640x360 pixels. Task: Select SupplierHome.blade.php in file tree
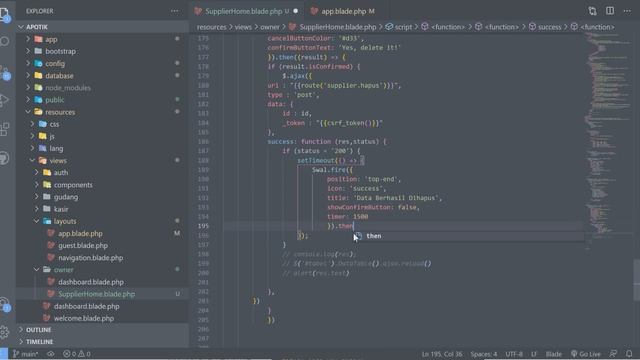pyautogui.click(x=102, y=294)
